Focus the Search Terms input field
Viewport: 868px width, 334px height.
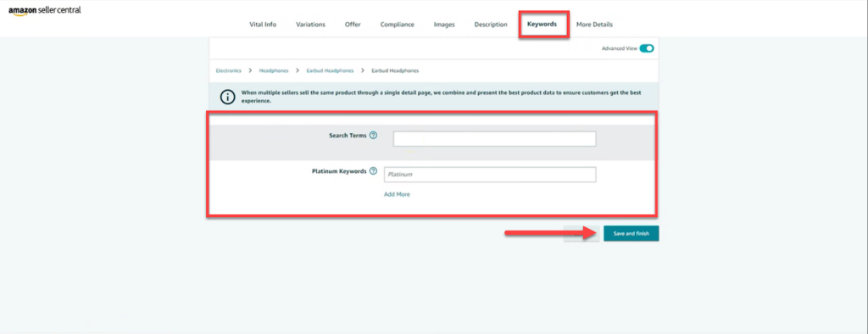pyautogui.click(x=494, y=139)
